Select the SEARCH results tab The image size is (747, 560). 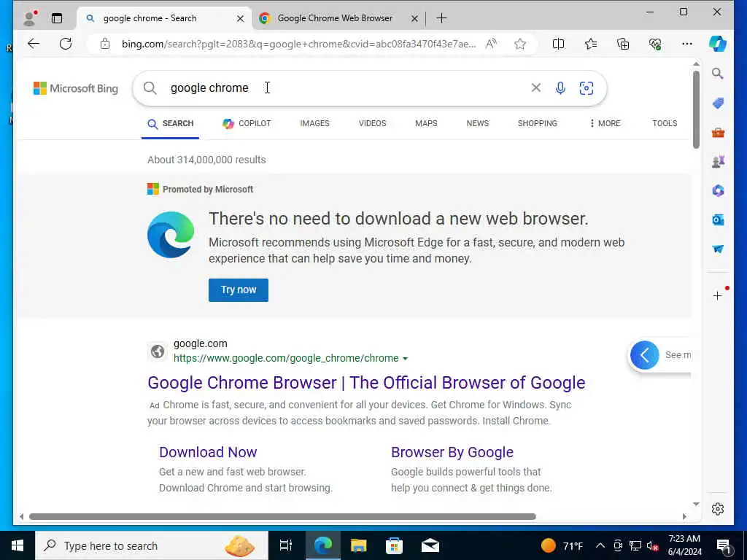[x=170, y=124]
